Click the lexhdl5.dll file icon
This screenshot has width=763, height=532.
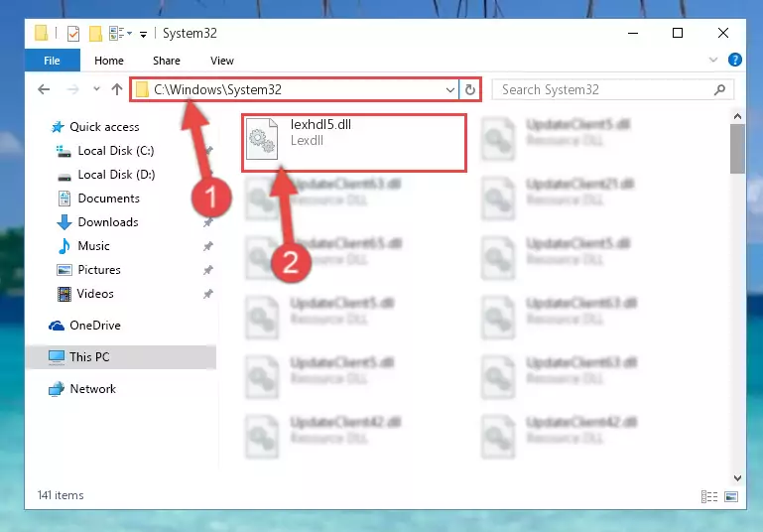262,139
